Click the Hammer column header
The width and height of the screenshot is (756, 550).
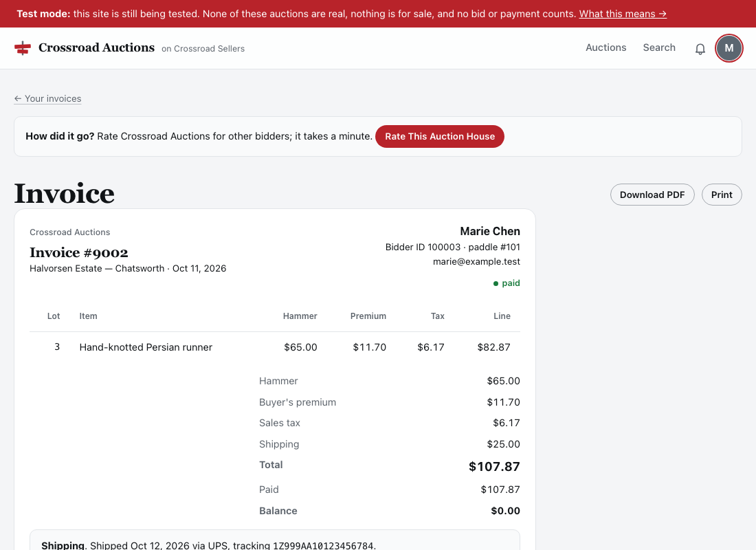(x=300, y=316)
